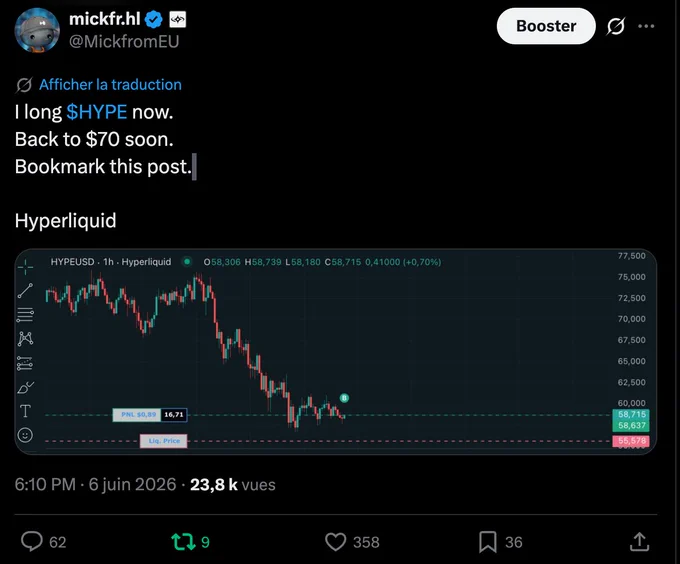680x564 pixels.
Task: Open the HYPEUSD chart image
Action: coord(336,352)
